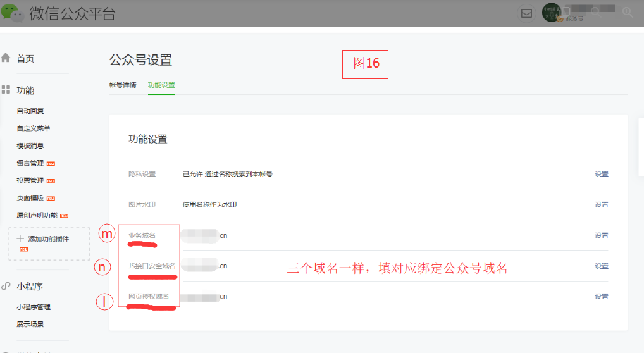Click 设置 link for 隐私设置 row
The image size is (644, 353).
602,174
